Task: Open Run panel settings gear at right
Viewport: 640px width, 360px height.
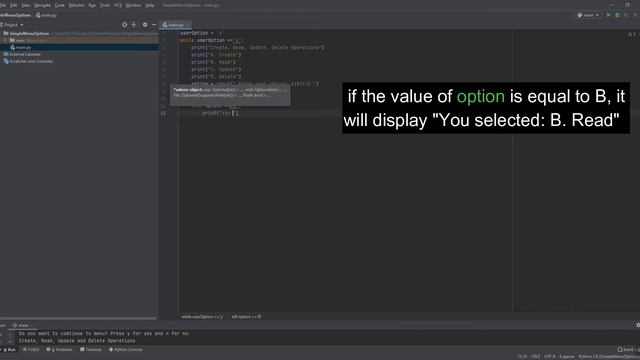Action: pyautogui.click(x=638, y=325)
